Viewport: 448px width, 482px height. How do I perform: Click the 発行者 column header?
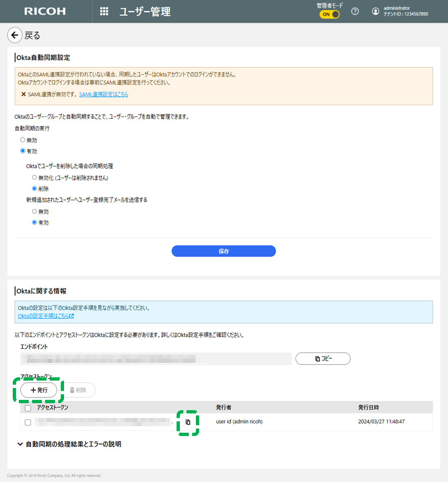tap(223, 408)
